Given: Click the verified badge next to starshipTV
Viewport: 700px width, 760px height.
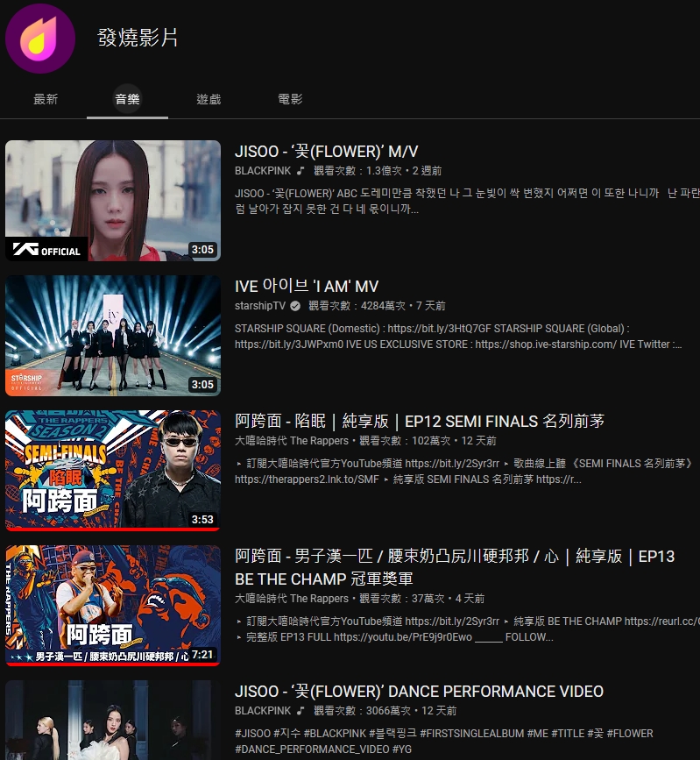Looking at the screenshot, I should [295, 306].
